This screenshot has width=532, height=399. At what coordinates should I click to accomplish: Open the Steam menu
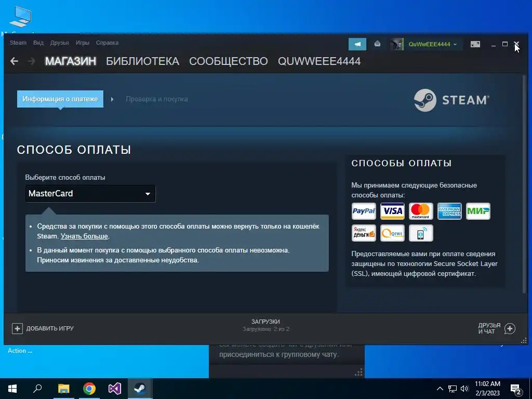18,43
